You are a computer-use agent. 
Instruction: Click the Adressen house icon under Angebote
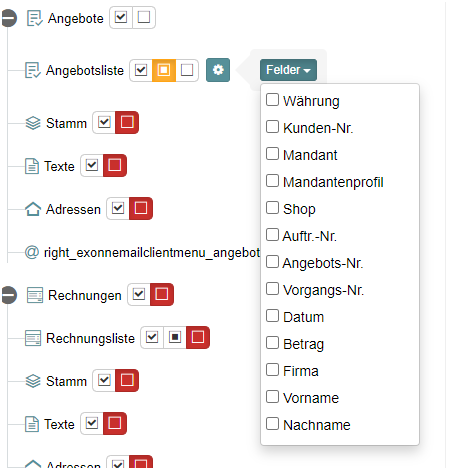(x=33, y=209)
